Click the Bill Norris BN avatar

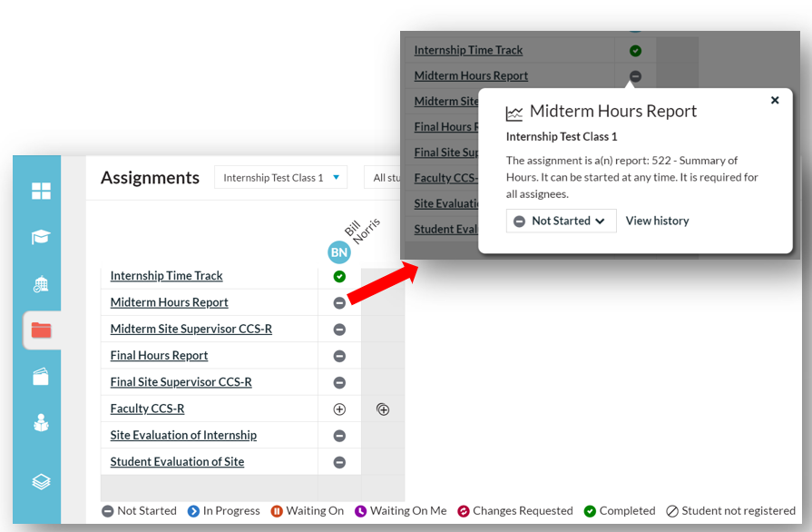[x=339, y=252]
